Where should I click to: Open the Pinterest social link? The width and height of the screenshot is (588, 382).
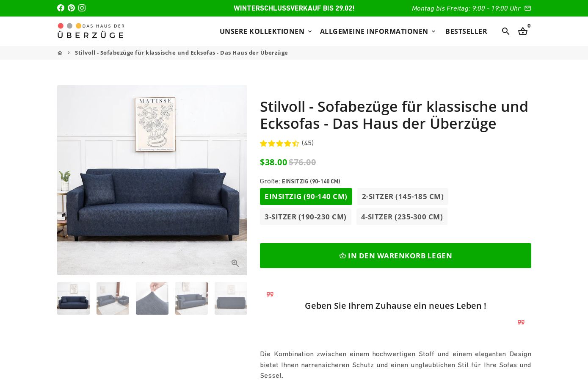tap(71, 8)
